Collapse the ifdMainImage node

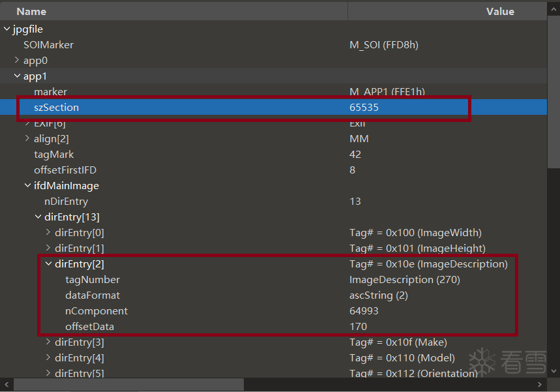[27, 186]
